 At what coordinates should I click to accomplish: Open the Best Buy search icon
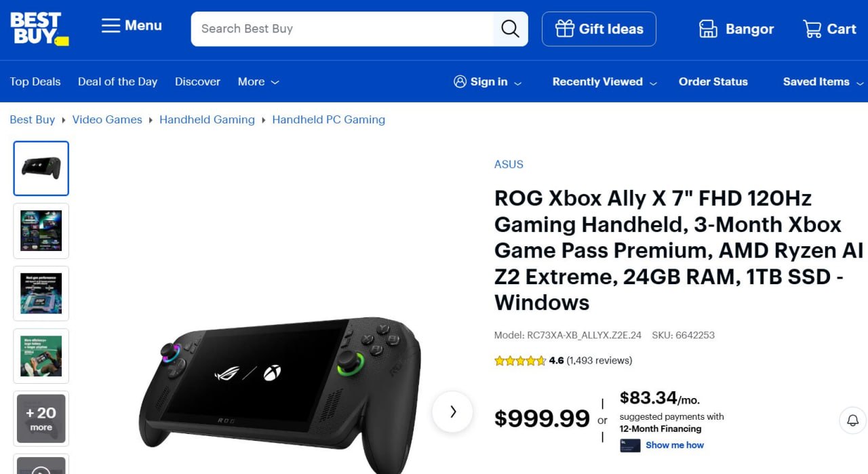tap(509, 28)
